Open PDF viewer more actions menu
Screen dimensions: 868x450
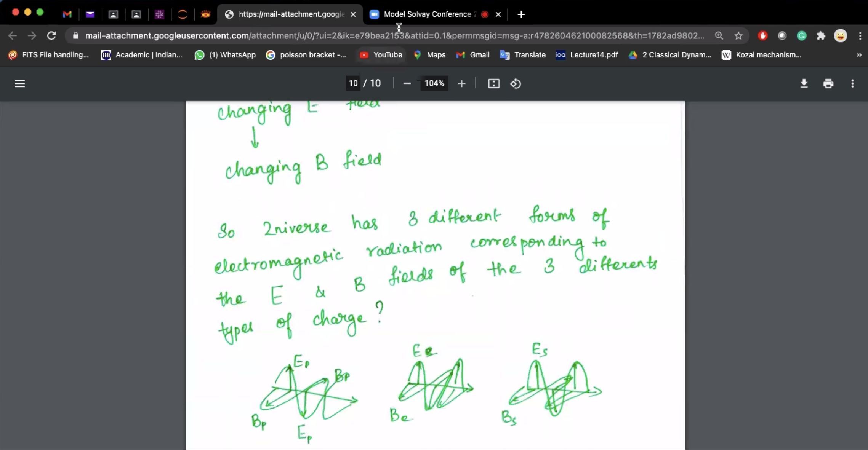(852, 83)
